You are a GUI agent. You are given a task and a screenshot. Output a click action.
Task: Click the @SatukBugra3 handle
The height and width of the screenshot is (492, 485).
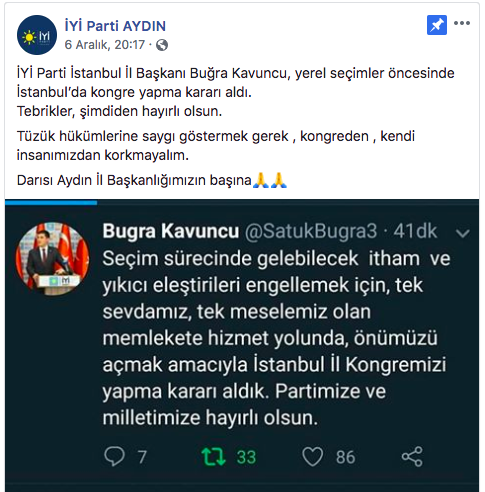click(x=311, y=231)
